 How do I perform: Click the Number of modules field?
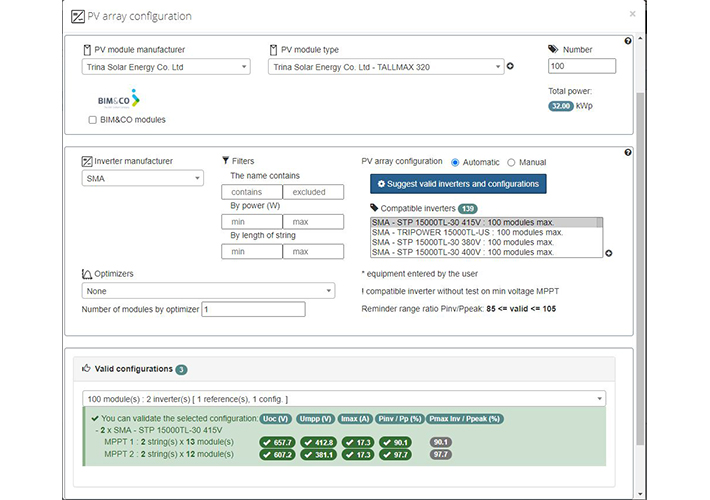click(x=582, y=66)
